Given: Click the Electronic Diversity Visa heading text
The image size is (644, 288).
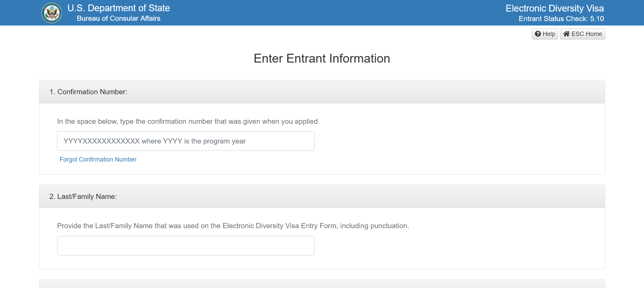Looking at the screenshot, I should (x=555, y=9).
